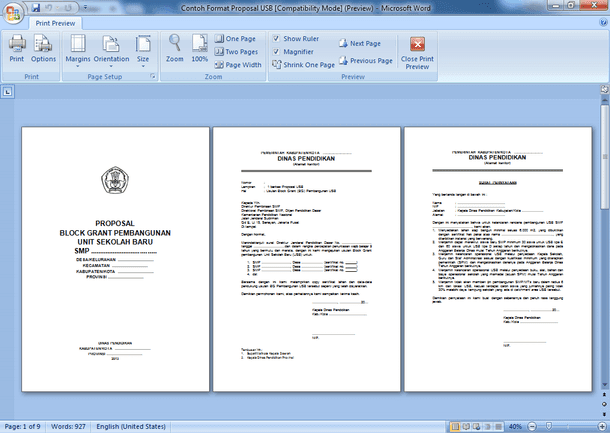Fit preview to Page Width
This screenshot has width=610, height=433.
coord(238,65)
